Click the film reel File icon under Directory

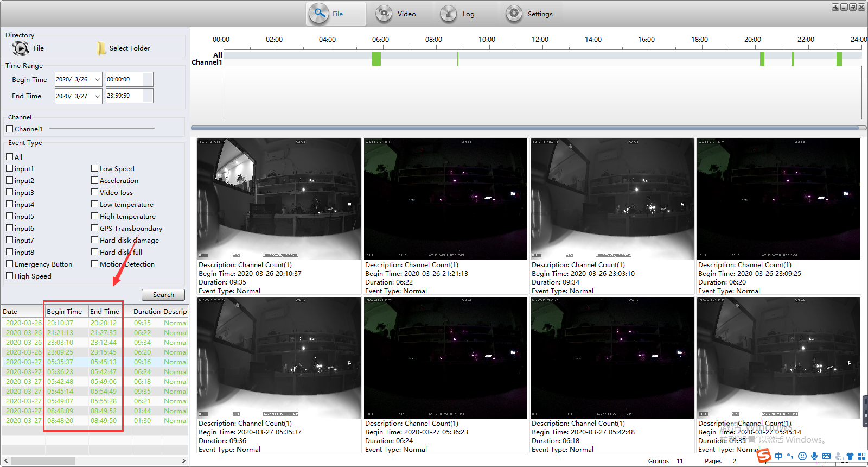tap(21, 48)
